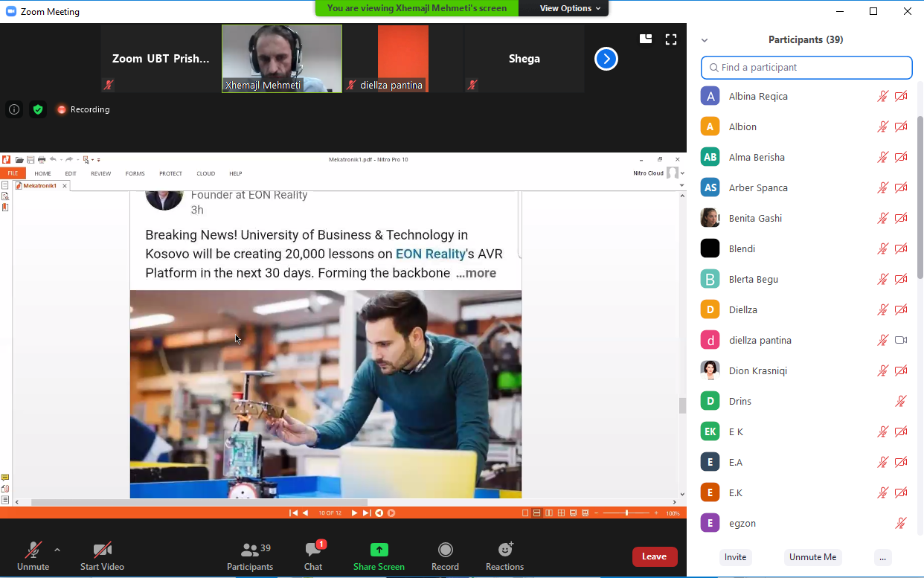924x578 pixels.
Task: Toggle Start Video camera
Action: click(102, 550)
